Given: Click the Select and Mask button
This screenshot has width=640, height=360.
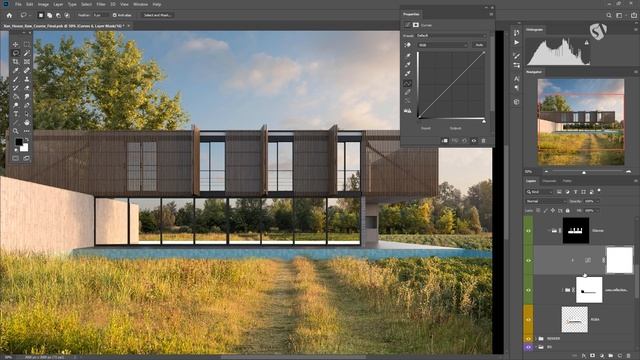Looking at the screenshot, I should (157, 15).
